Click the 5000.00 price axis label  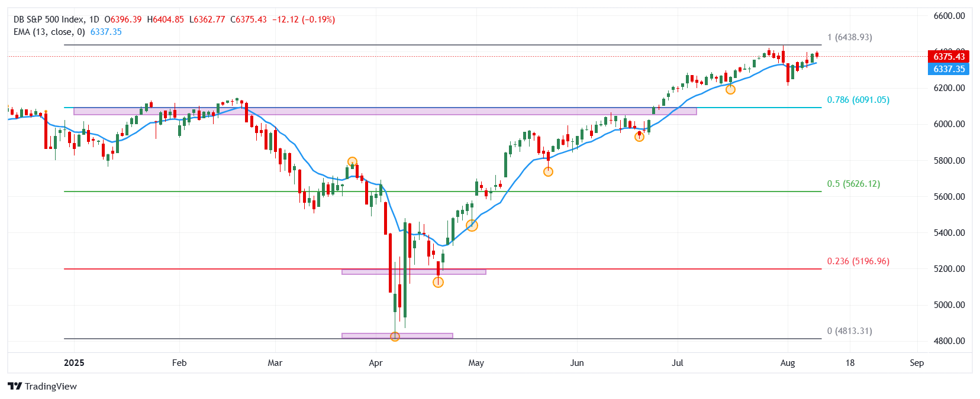pyautogui.click(x=949, y=305)
